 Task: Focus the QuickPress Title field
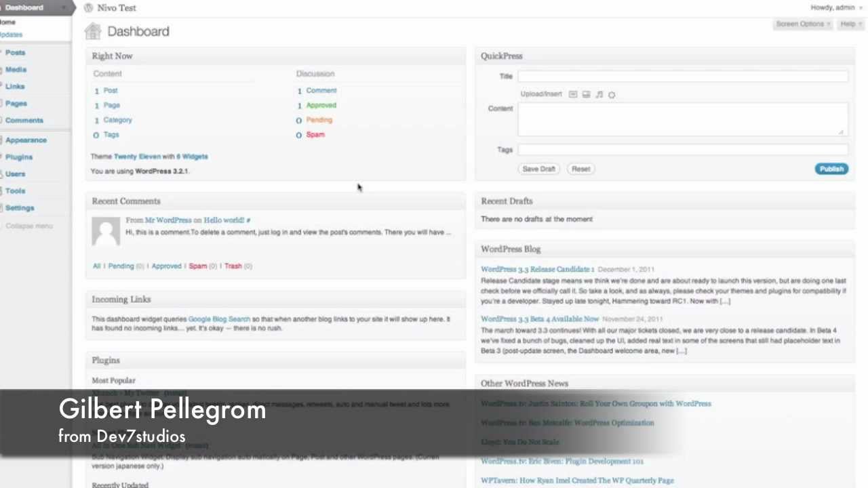click(683, 77)
